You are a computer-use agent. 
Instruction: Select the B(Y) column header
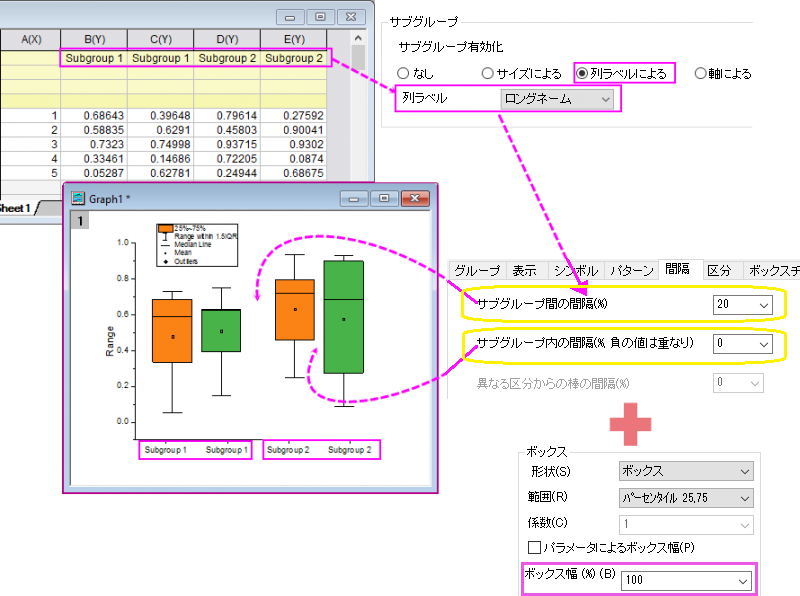click(94, 39)
